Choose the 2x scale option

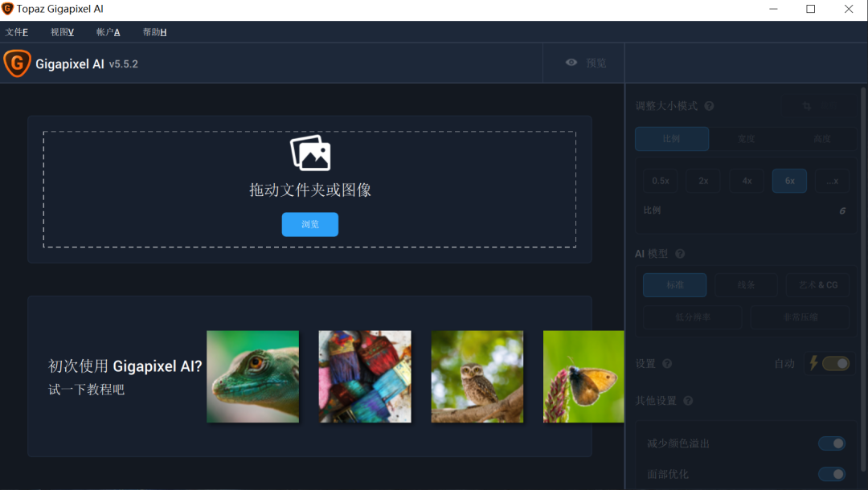tap(703, 181)
